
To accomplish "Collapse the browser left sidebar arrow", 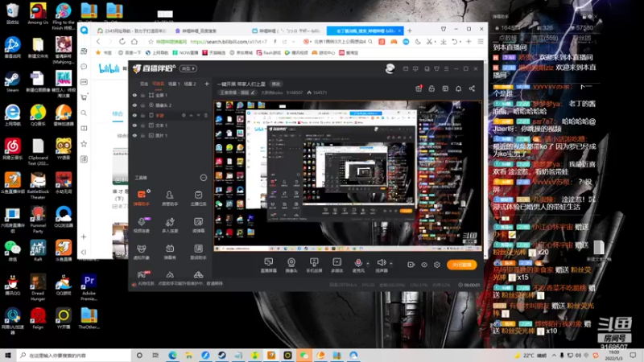I will 84,252.
